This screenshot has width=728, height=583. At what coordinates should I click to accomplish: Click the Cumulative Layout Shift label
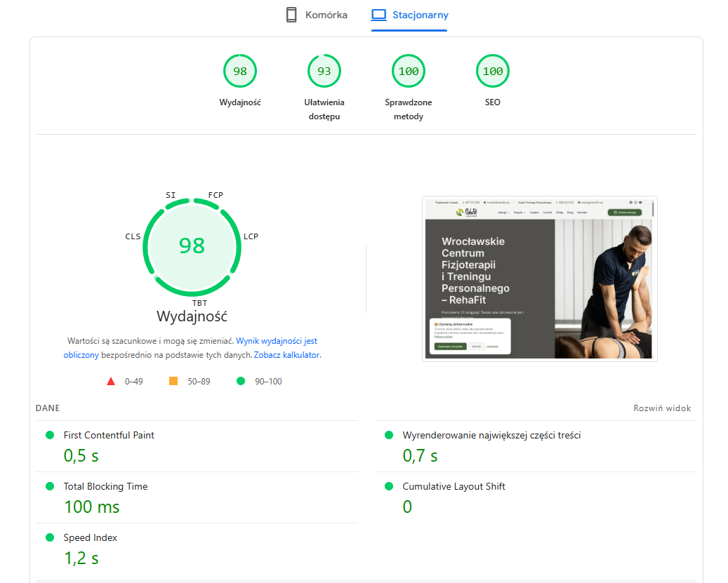coord(454,486)
